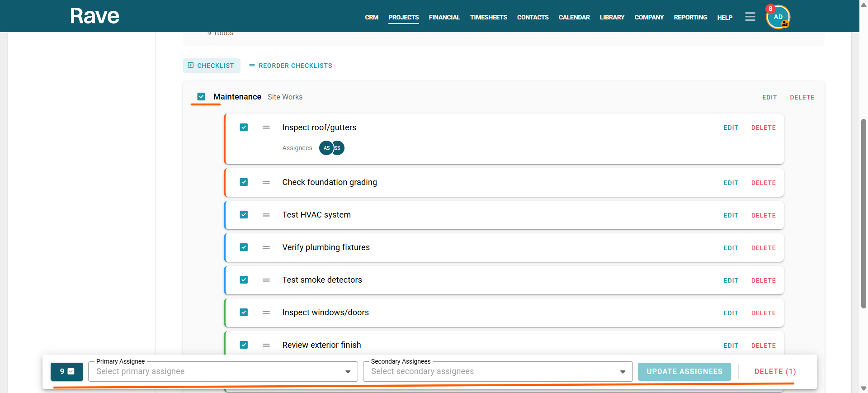Untick the Maintenance checklist checkbox

point(201,97)
